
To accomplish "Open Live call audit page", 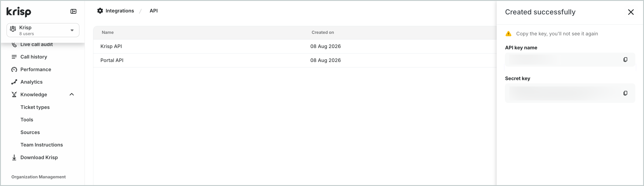I will (37, 45).
